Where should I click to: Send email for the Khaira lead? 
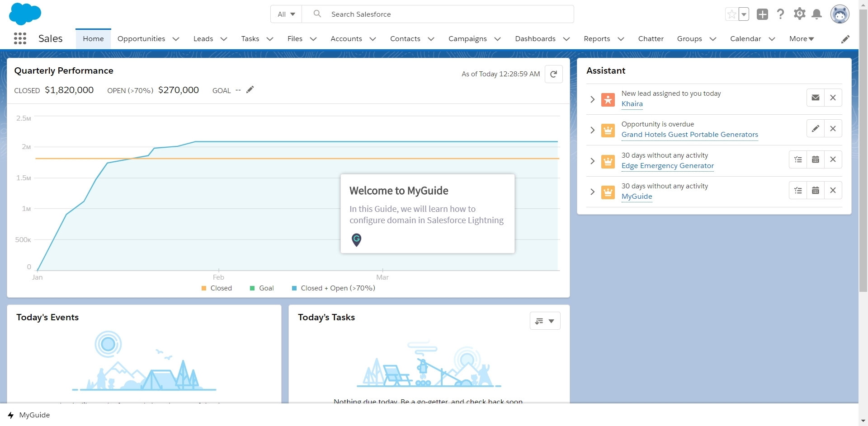(x=816, y=98)
